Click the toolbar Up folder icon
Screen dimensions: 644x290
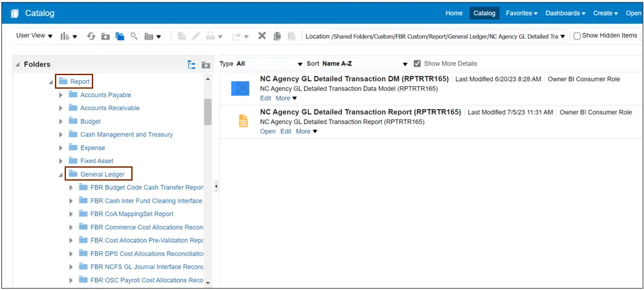(x=105, y=36)
